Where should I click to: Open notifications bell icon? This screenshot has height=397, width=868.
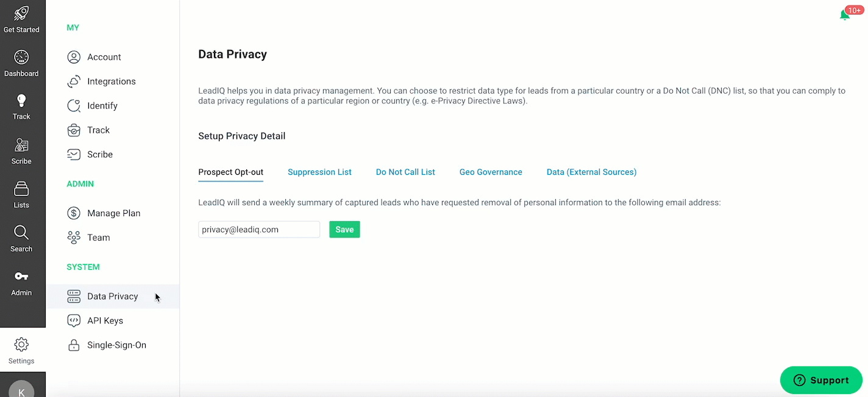click(x=844, y=15)
